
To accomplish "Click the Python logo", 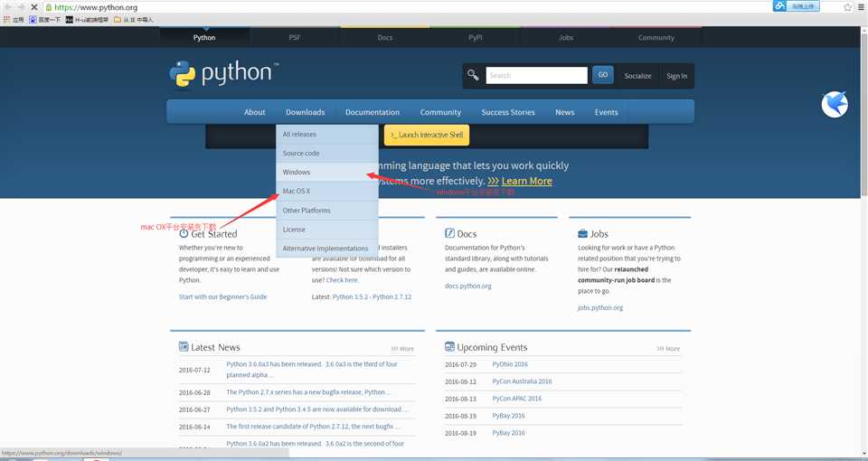I will (223, 73).
